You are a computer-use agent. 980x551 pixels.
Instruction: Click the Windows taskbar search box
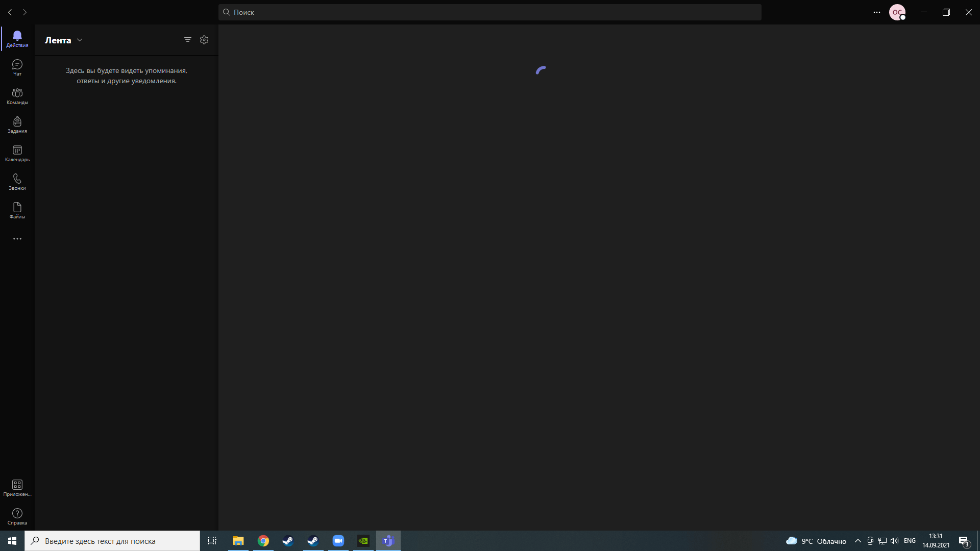(112, 541)
